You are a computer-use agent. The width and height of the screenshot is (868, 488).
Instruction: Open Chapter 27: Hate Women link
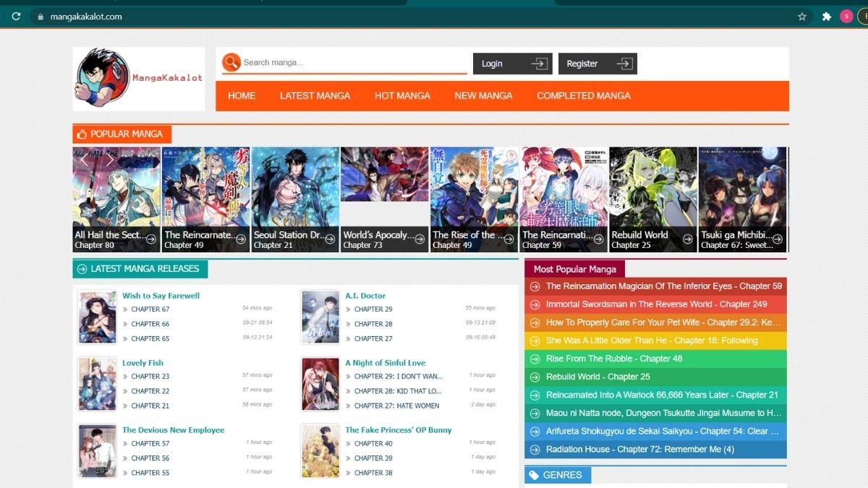point(396,406)
